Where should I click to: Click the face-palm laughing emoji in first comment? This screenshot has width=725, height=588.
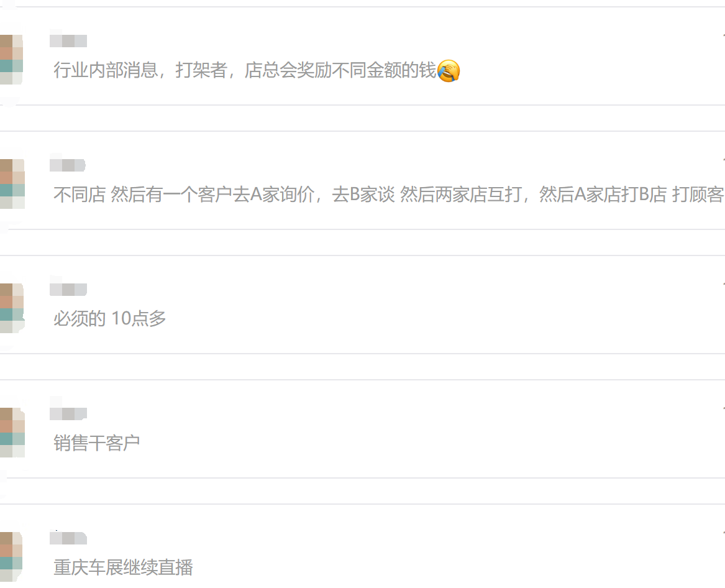click(448, 71)
